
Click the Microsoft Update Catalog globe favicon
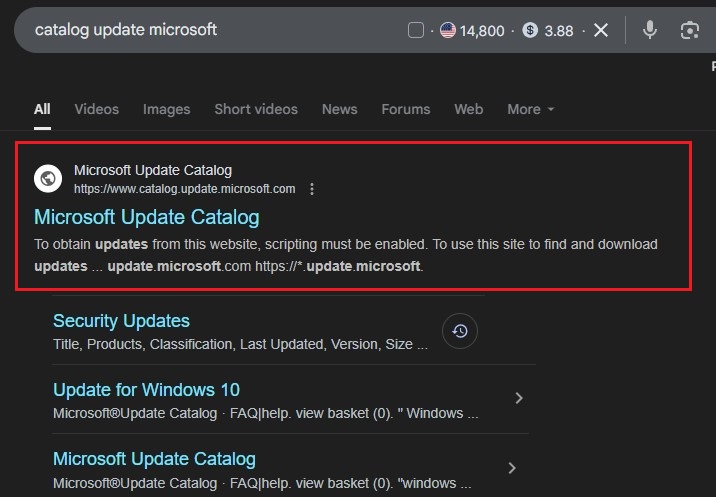pos(48,179)
